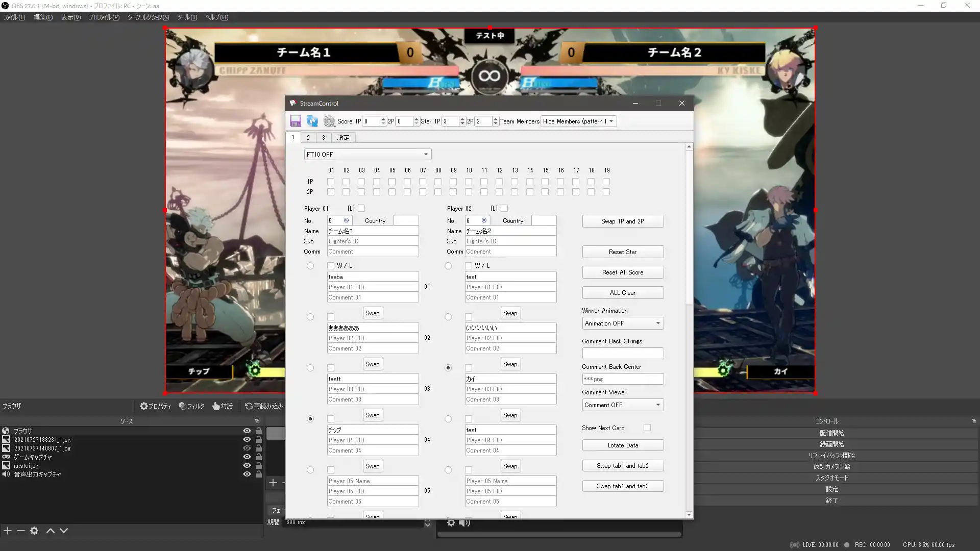Open Winner Animation OFF dropdown

(623, 323)
